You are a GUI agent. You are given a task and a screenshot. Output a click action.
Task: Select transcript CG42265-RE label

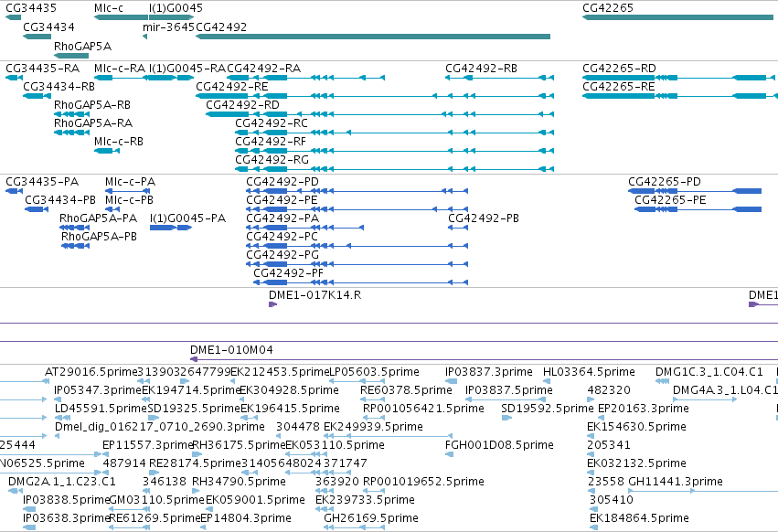(x=618, y=86)
